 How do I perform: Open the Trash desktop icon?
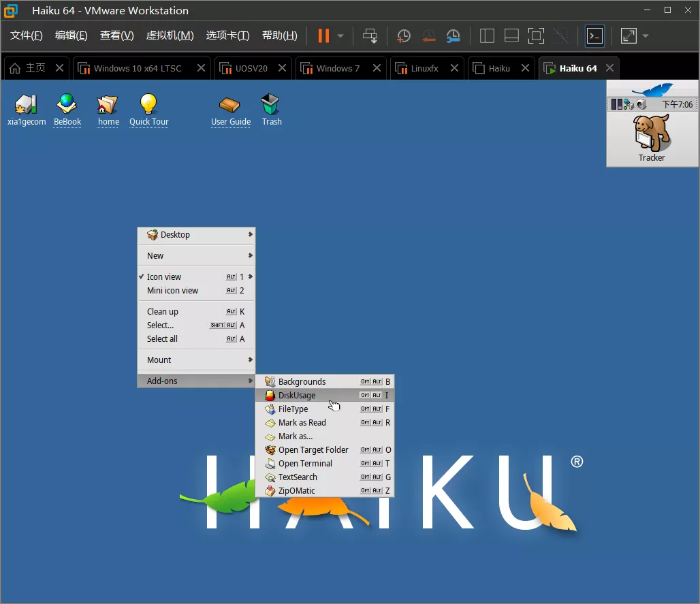point(271,104)
